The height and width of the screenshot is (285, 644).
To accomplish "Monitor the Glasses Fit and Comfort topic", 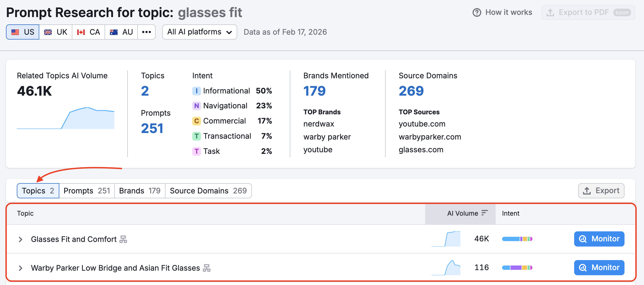I will (599, 239).
